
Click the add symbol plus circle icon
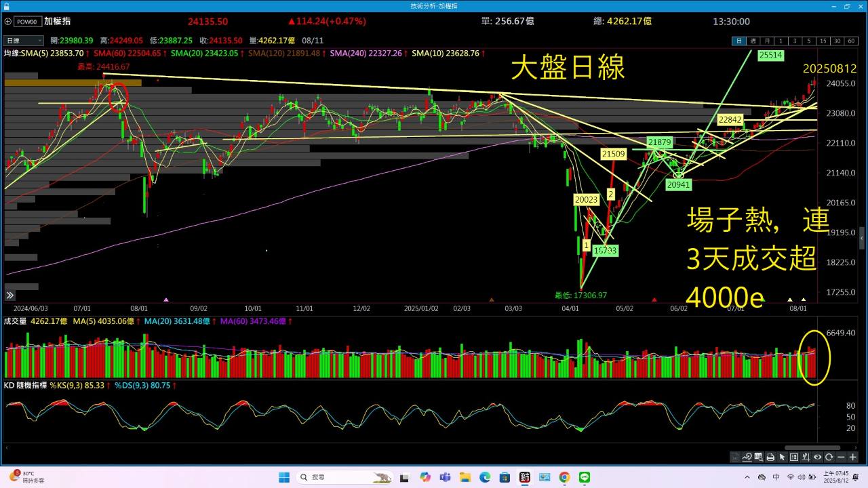7,21
